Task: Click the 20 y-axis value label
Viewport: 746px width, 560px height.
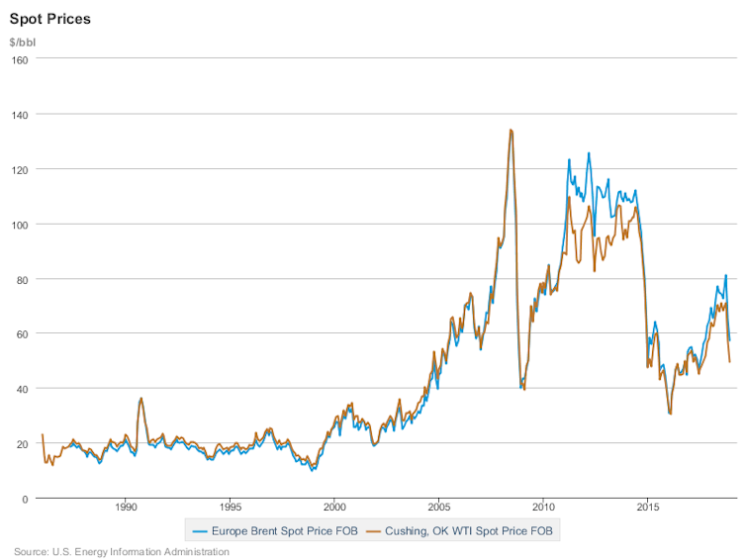Action: coord(21,444)
